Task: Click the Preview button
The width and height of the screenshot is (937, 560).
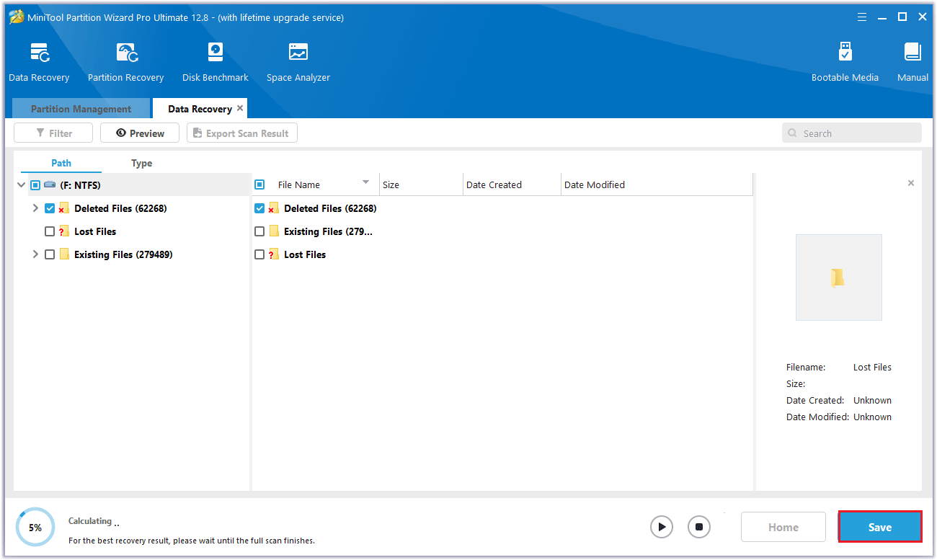Action: (x=140, y=133)
